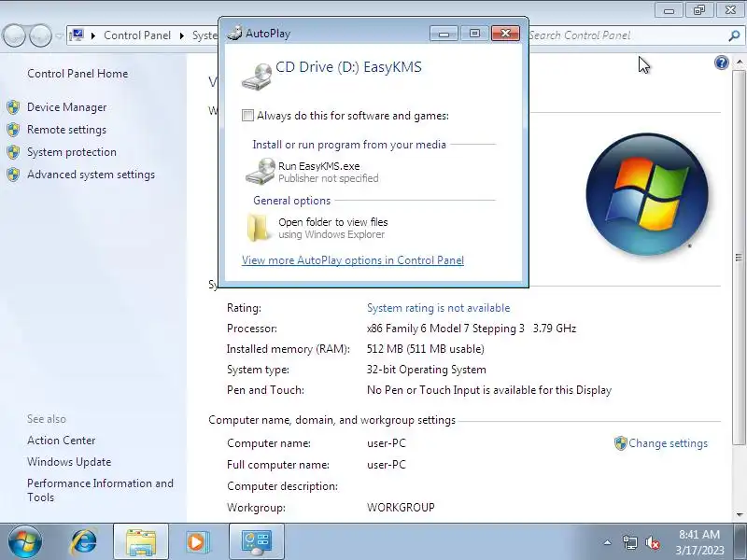Click the folder icon in General options
The image size is (747, 560).
pos(259,228)
